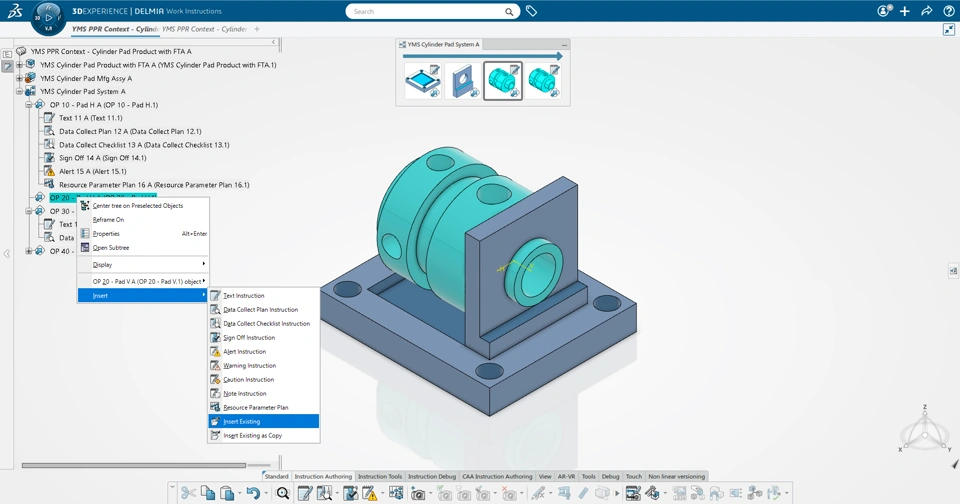Click the Data Collect instruction toolbar icon
This screenshot has width=960, height=504.
[x=324, y=493]
